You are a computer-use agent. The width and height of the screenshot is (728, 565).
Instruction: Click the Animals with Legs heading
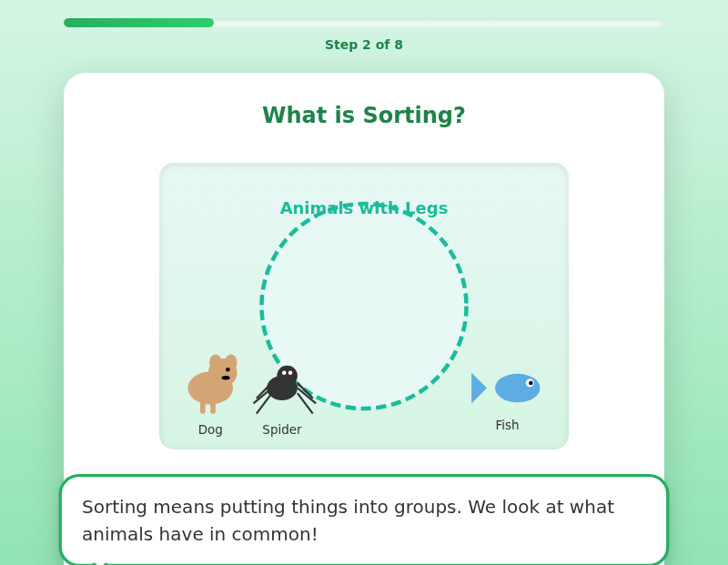[x=364, y=208]
